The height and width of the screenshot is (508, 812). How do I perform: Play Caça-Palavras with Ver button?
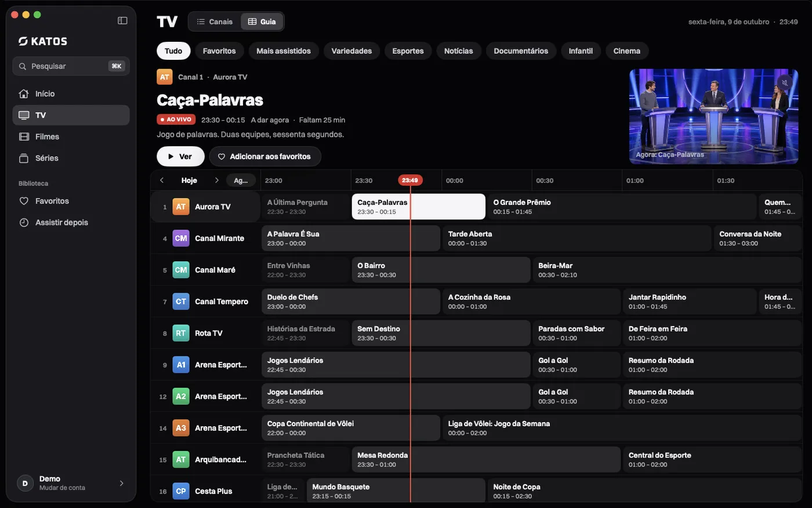point(180,156)
